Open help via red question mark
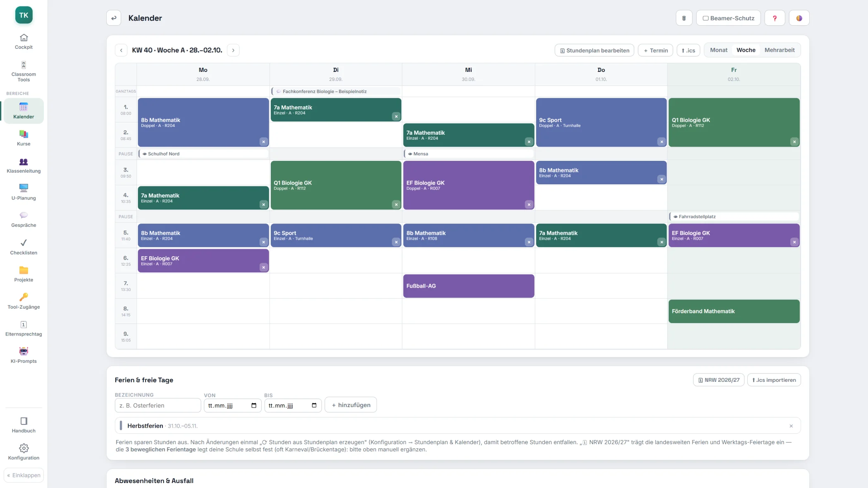This screenshot has height=488, width=868. [x=775, y=18]
